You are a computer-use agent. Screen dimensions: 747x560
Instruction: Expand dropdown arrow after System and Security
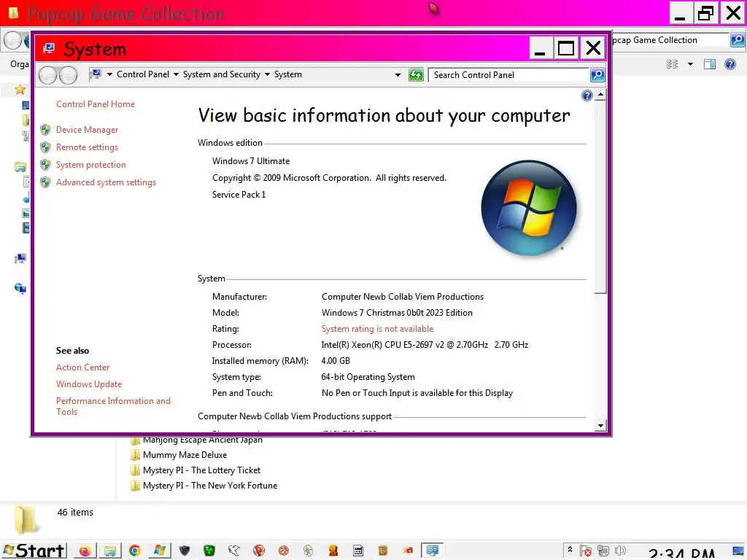click(267, 74)
